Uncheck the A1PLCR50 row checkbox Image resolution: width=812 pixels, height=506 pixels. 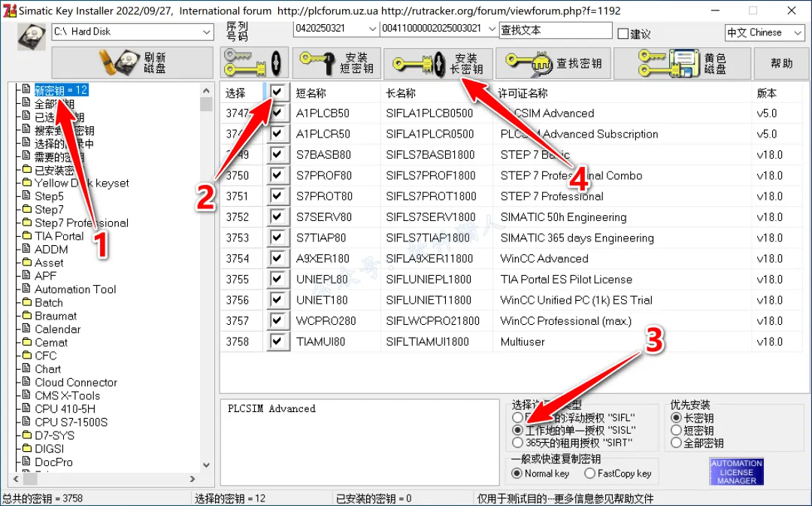(x=277, y=134)
